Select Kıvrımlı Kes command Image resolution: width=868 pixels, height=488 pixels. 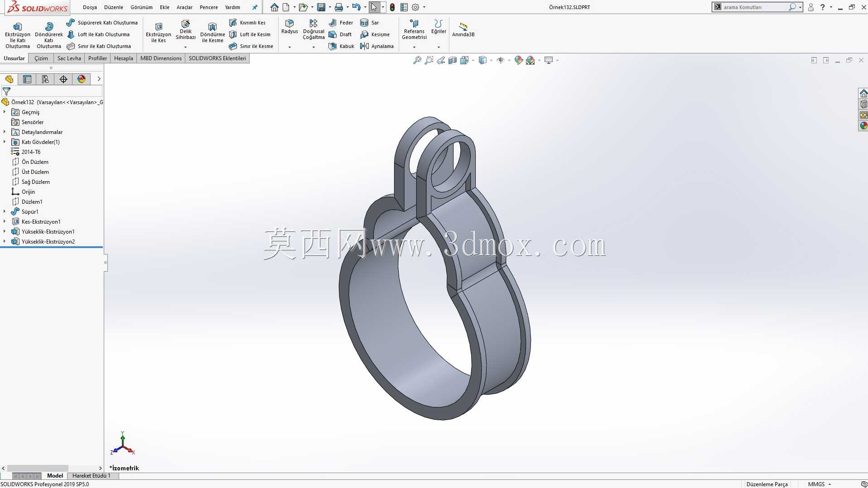click(247, 23)
